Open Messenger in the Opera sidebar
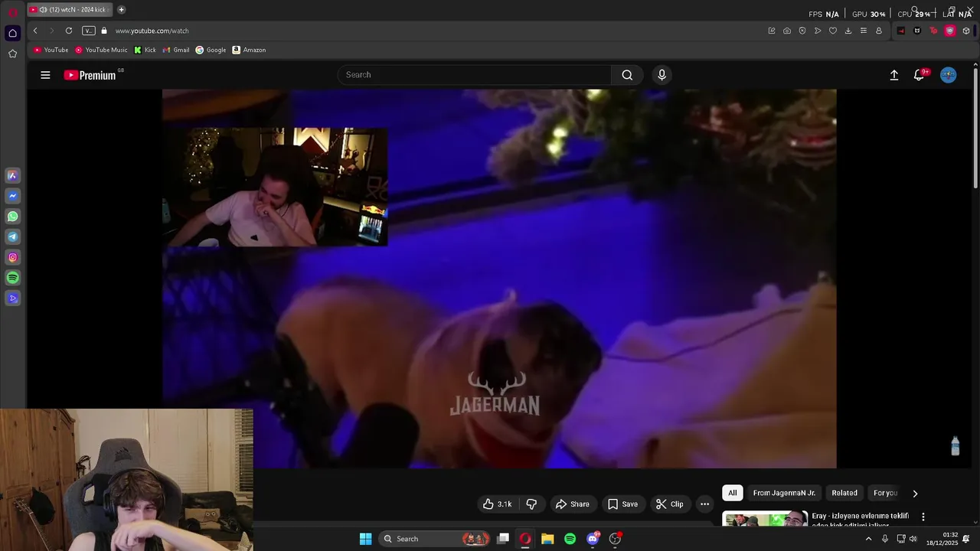Image resolution: width=980 pixels, height=551 pixels. (12, 196)
